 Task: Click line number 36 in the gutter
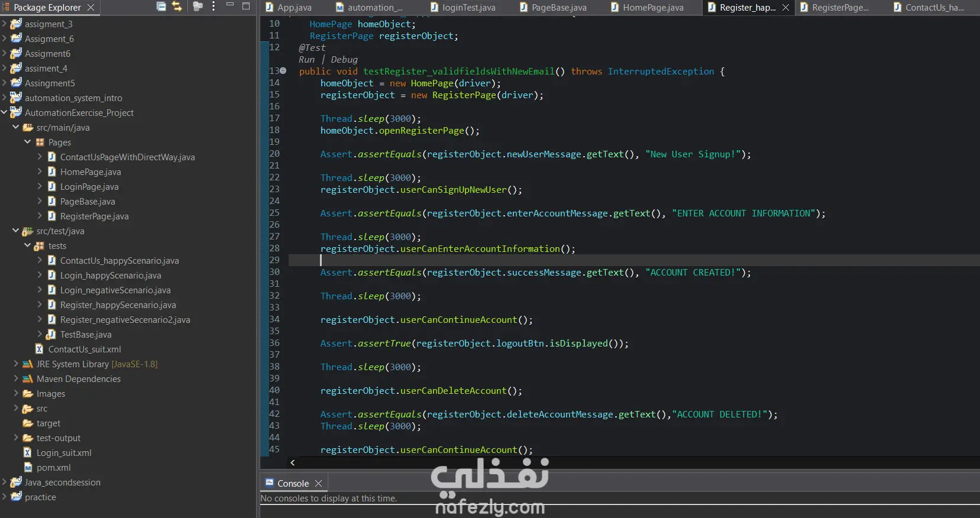point(274,343)
